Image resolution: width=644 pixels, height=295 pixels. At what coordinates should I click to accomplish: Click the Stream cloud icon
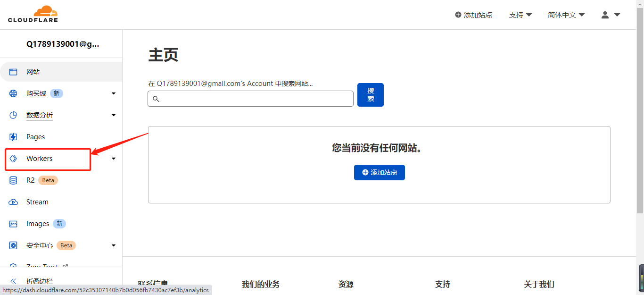pyautogui.click(x=13, y=202)
